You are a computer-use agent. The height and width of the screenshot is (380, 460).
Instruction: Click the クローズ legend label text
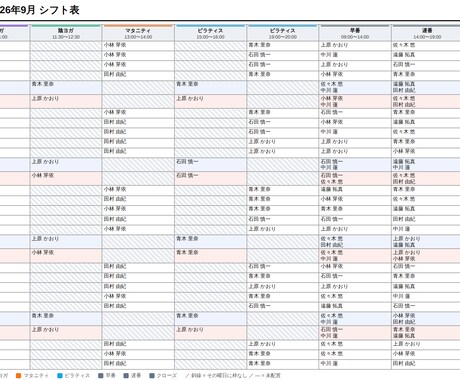[x=167, y=376]
